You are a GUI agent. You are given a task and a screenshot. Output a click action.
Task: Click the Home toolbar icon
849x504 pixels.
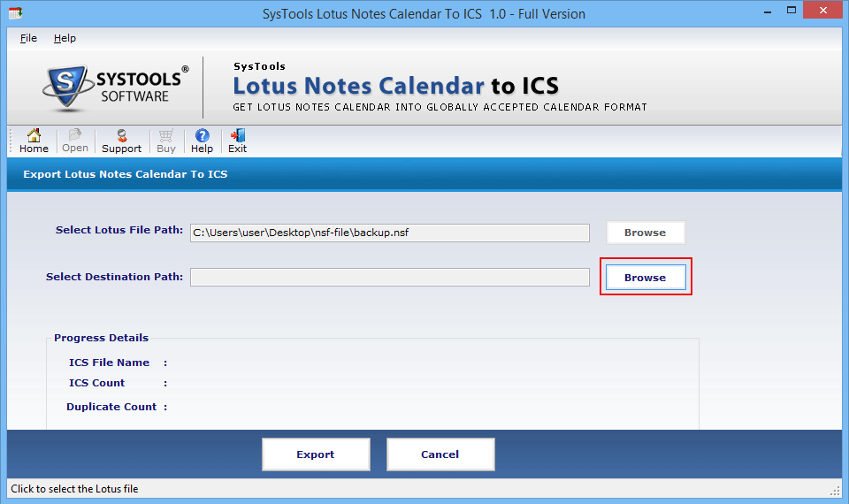tap(34, 141)
